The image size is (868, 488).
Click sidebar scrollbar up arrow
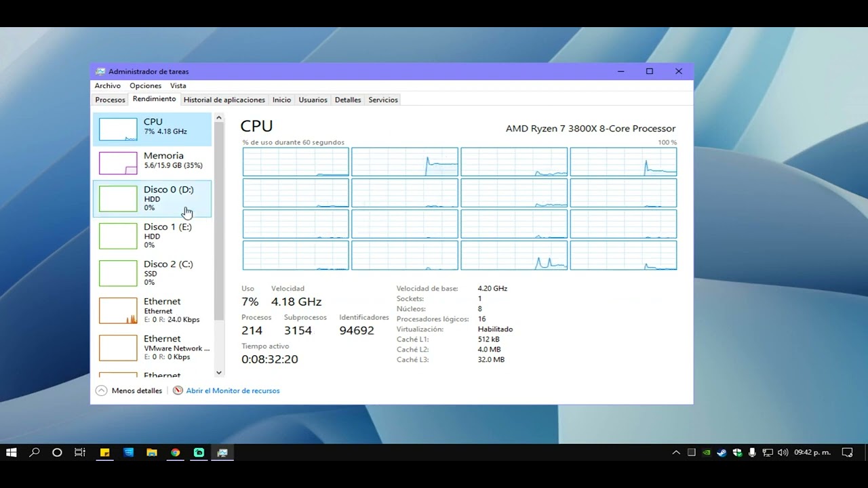click(x=218, y=118)
